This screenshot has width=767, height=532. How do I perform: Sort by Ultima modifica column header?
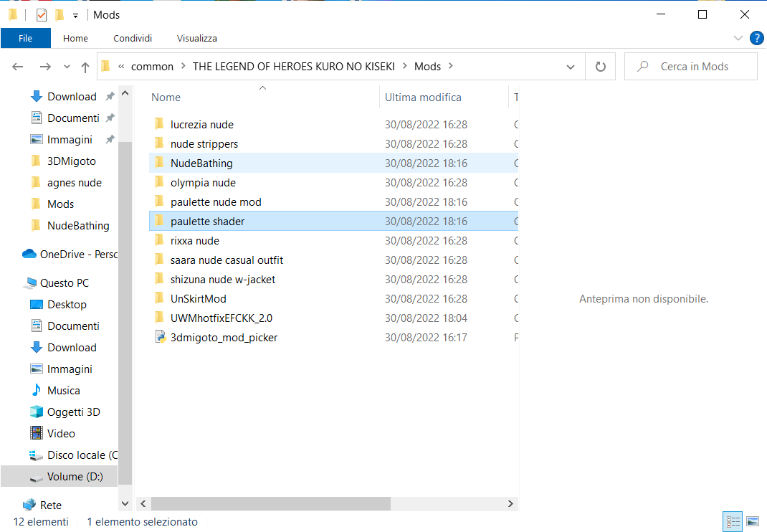[x=423, y=98]
